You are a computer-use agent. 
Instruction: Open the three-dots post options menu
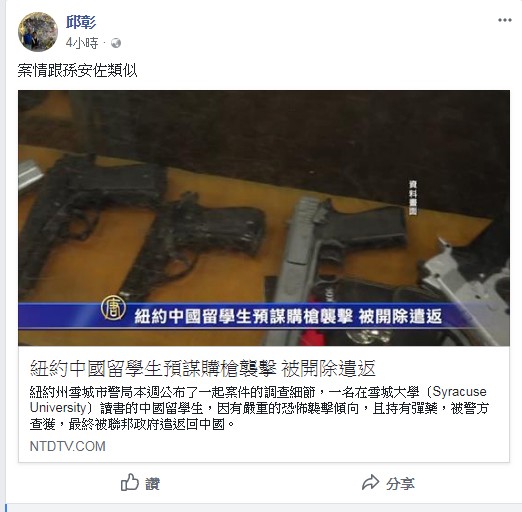[x=505, y=20]
